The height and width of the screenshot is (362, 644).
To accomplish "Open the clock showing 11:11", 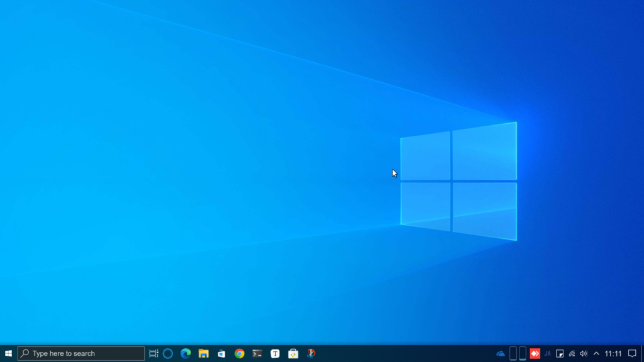I will tap(613, 353).
